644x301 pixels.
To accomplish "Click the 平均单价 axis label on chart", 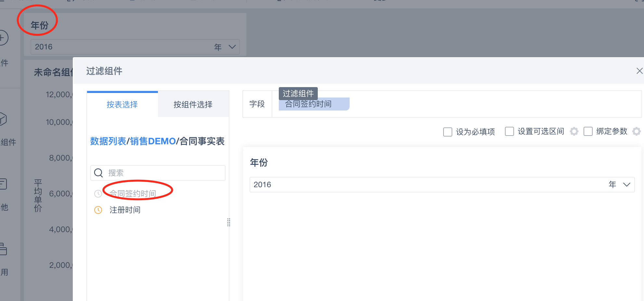I will [38, 195].
